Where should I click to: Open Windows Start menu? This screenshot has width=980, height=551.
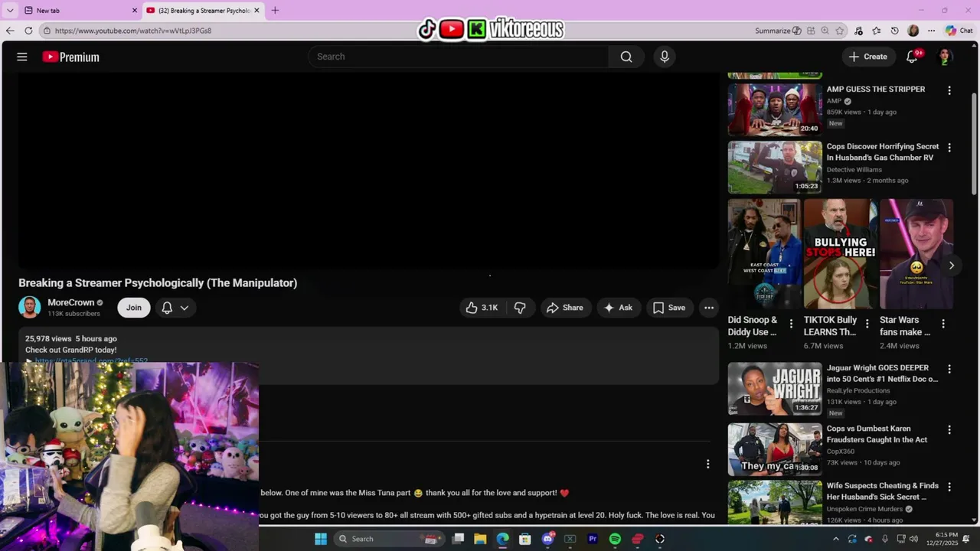(321, 539)
